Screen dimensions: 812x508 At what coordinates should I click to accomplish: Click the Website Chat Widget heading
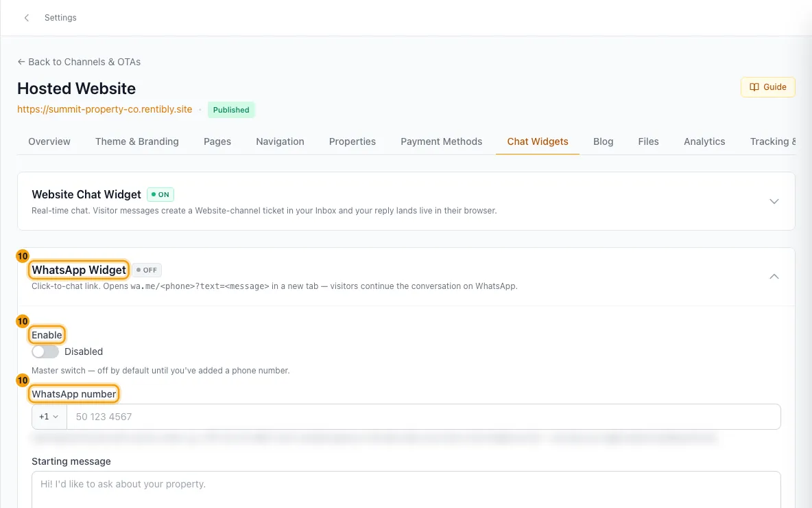(x=86, y=194)
